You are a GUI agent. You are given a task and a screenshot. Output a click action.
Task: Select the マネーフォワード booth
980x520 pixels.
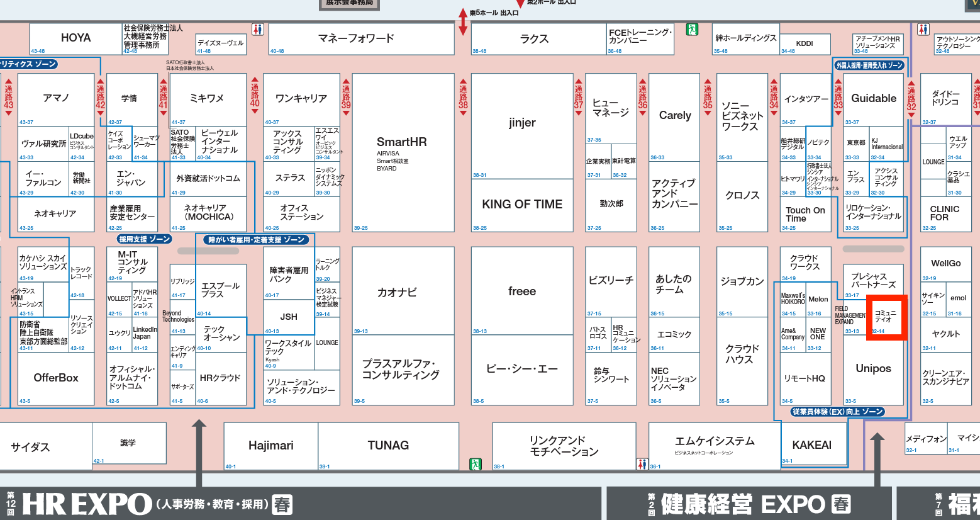[x=362, y=39]
